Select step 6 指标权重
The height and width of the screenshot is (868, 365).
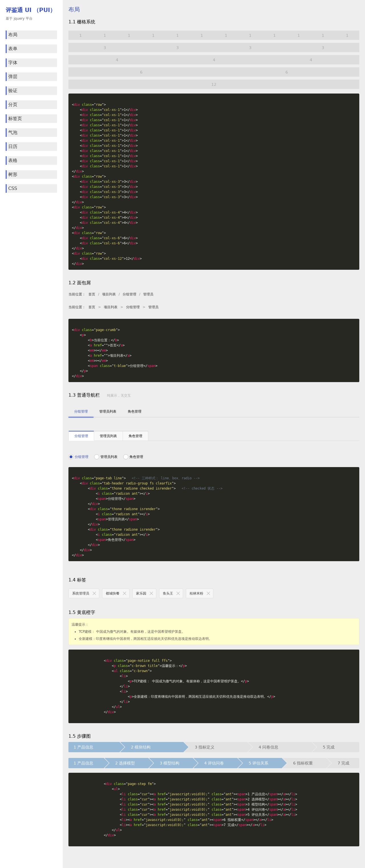307,763
